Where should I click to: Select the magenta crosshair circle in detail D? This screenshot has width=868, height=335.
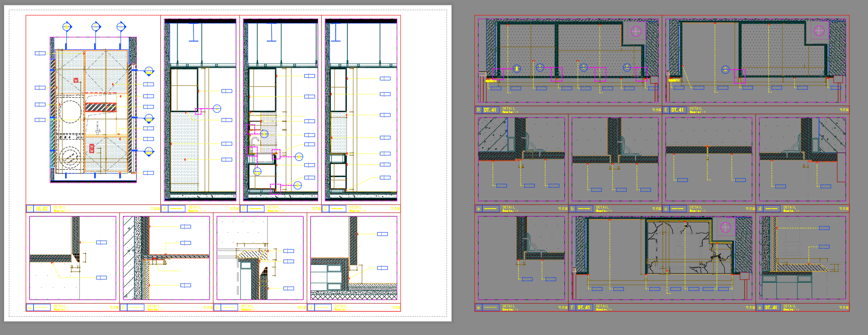(x=636, y=31)
